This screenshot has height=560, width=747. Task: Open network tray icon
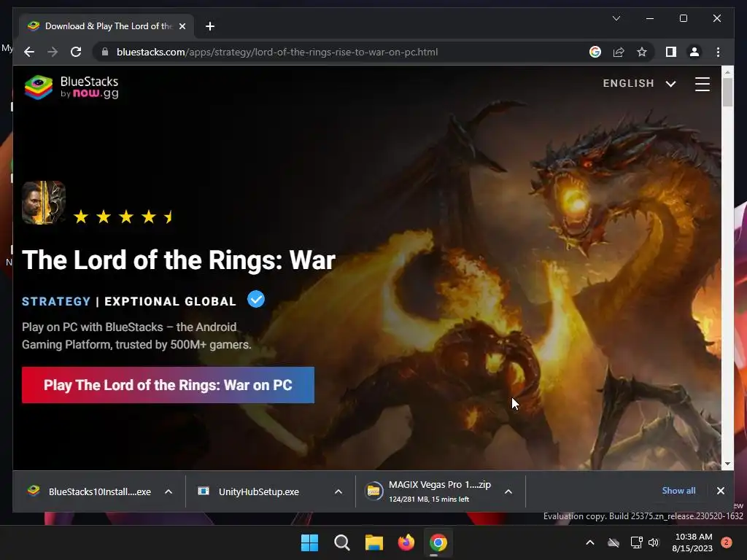[x=636, y=542]
